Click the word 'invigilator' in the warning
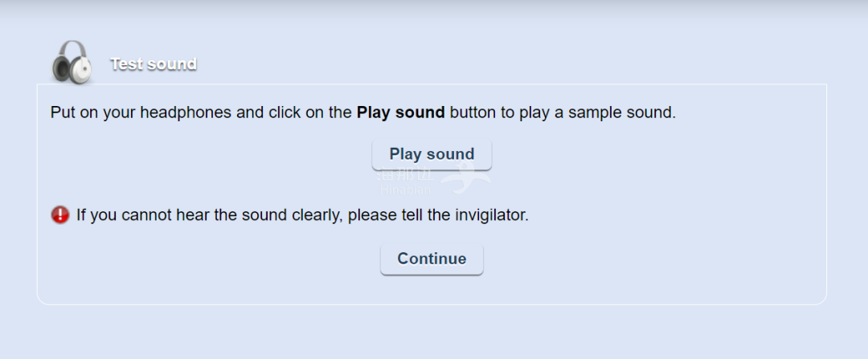Screen dimensions: 868x359 pos(490,214)
